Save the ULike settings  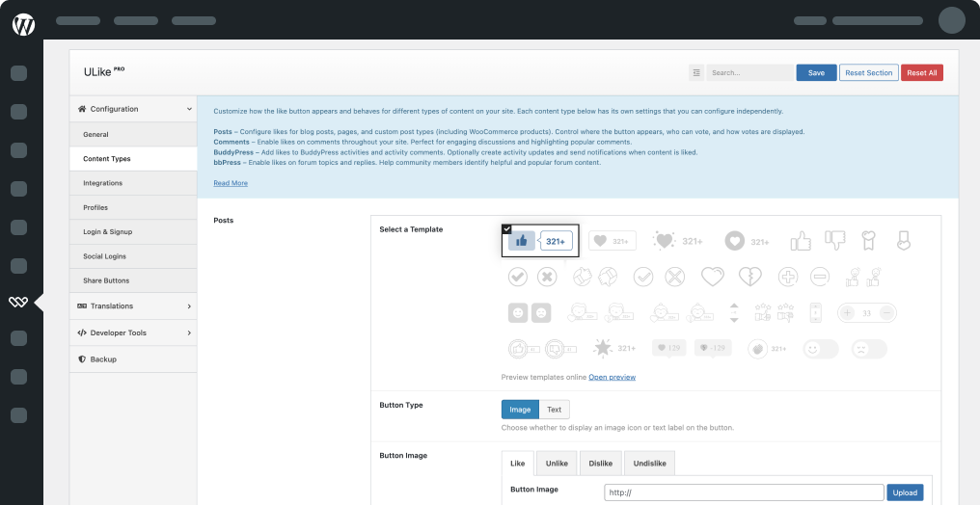[x=816, y=72]
